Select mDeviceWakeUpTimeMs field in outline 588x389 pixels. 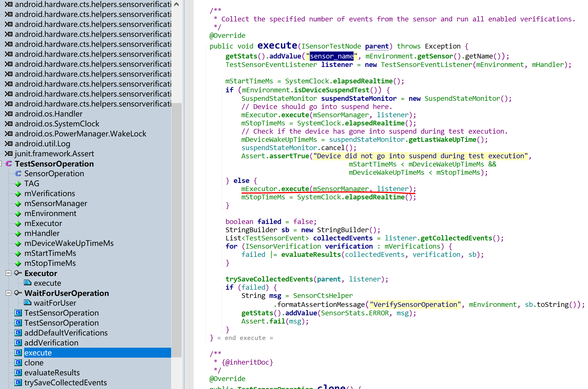point(69,243)
